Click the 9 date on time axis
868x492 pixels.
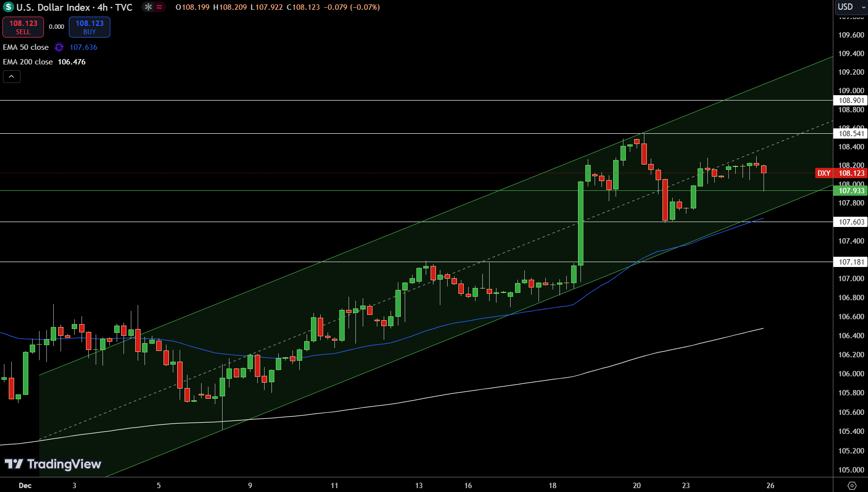tap(250, 486)
